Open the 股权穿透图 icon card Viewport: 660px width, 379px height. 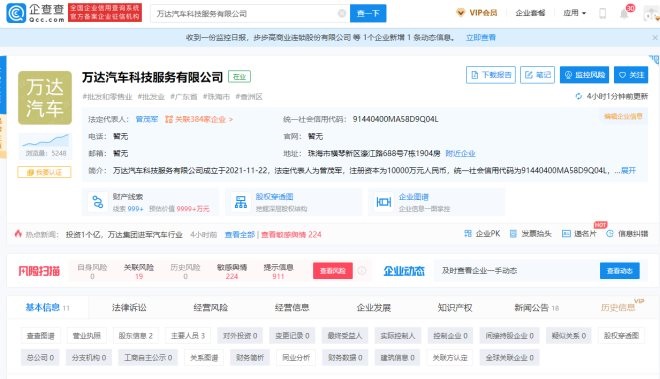(x=241, y=202)
